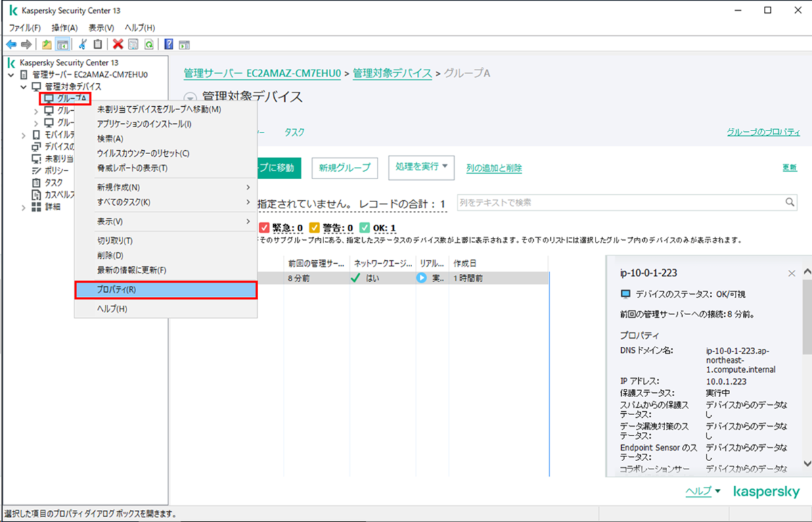
Task: Click the 更新 link
Action: point(789,168)
